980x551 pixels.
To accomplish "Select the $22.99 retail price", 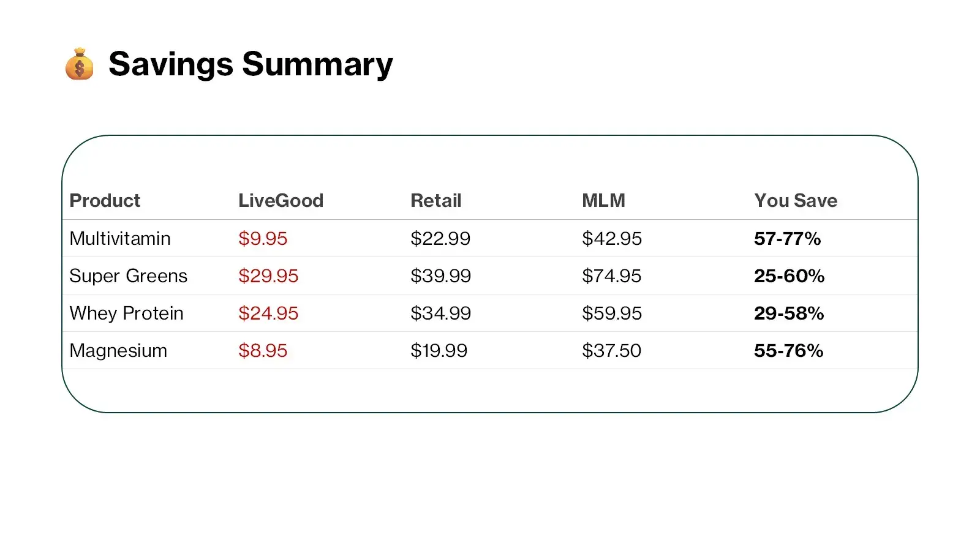I will (x=440, y=239).
